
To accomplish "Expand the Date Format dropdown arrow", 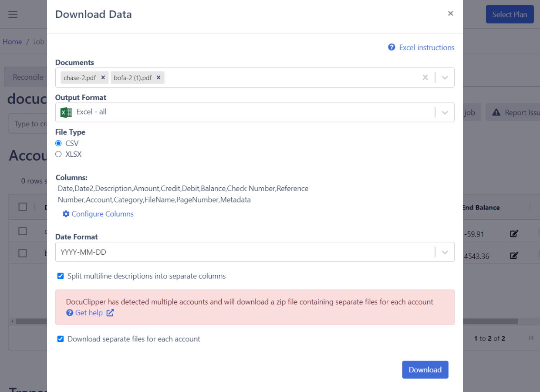I will pos(445,252).
